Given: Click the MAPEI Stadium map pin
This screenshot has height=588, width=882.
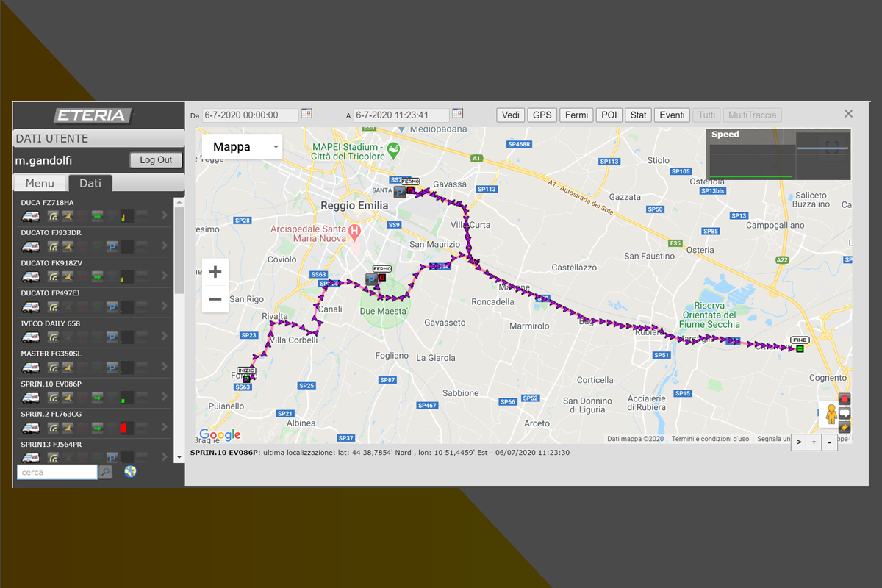Looking at the screenshot, I should point(393,149).
